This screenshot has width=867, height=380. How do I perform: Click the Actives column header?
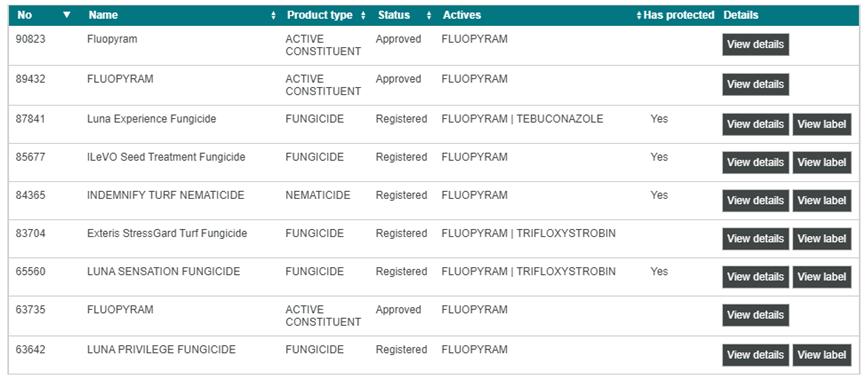pyautogui.click(x=462, y=15)
